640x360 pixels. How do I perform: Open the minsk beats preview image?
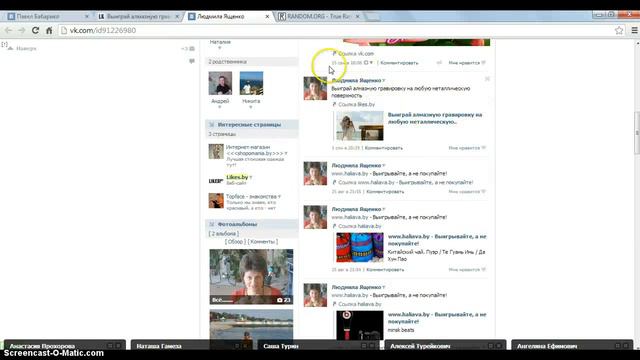[x=360, y=325]
